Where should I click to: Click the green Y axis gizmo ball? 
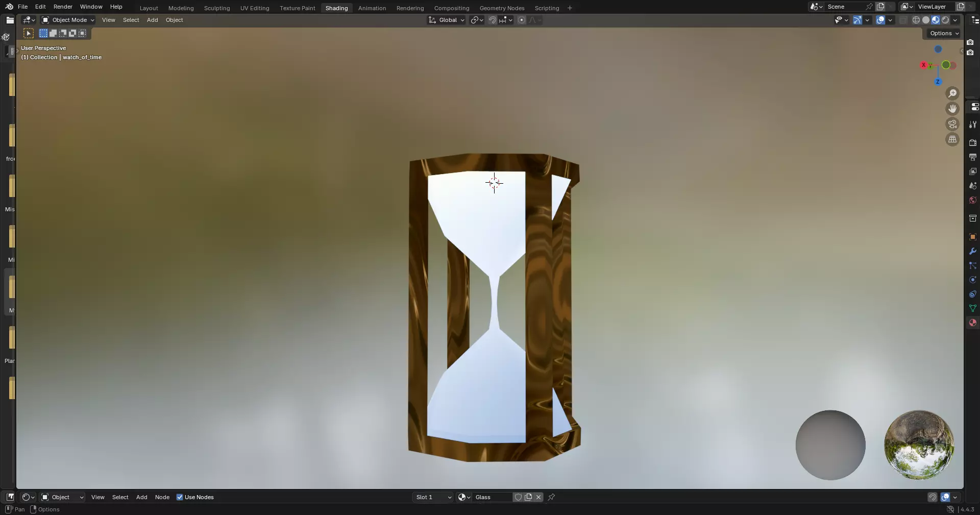(x=946, y=65)
